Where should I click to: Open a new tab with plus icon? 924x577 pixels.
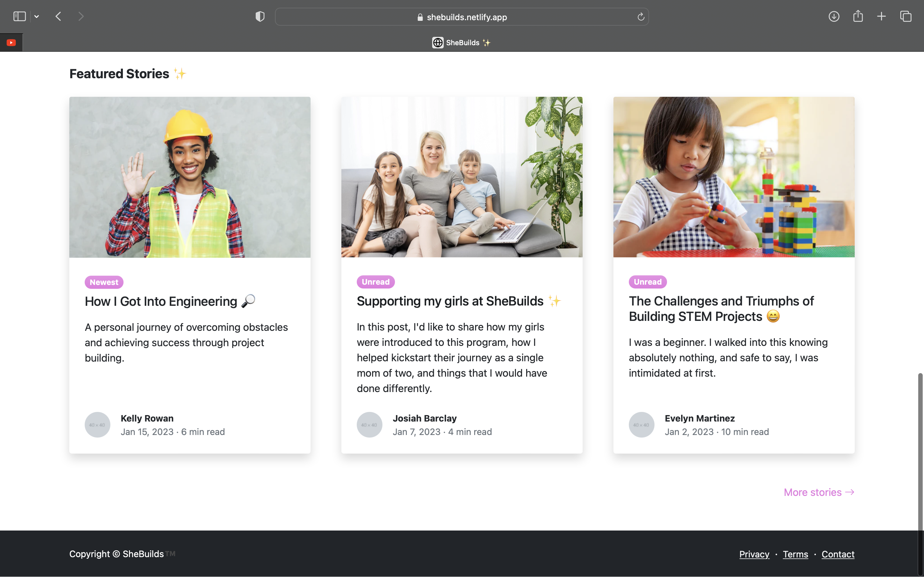[881, 16]
